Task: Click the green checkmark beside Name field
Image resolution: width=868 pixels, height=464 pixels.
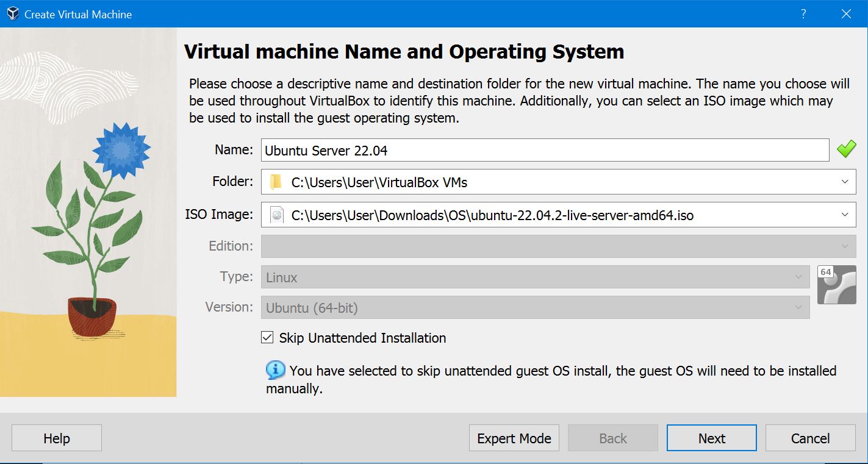Action: (846, 149)
